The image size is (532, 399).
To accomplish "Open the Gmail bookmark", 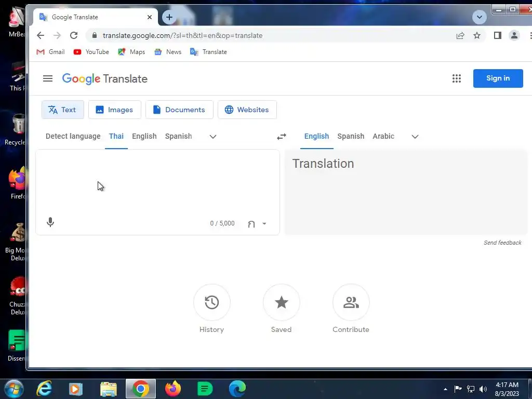I will 50,52.
